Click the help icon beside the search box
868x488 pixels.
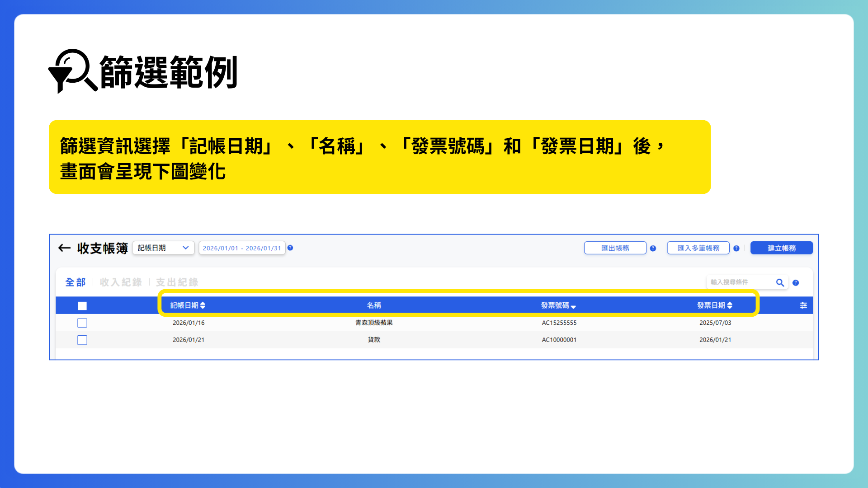point(796,282)
